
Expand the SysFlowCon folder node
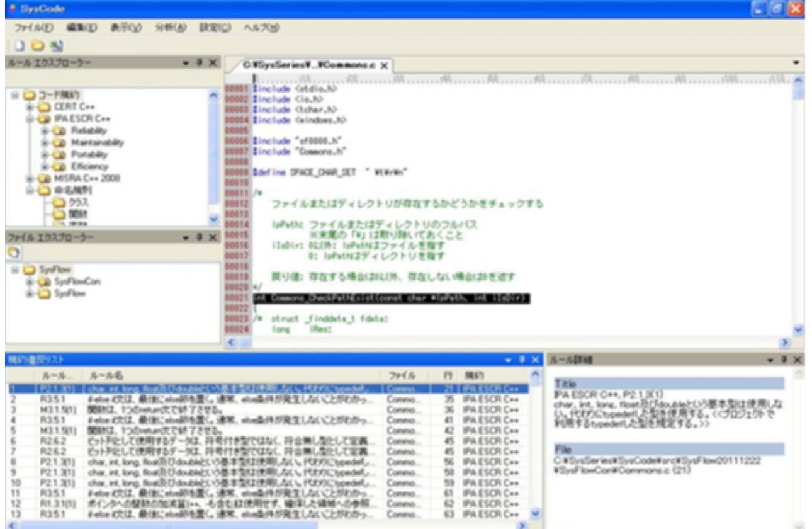click(x=30, y=282)
